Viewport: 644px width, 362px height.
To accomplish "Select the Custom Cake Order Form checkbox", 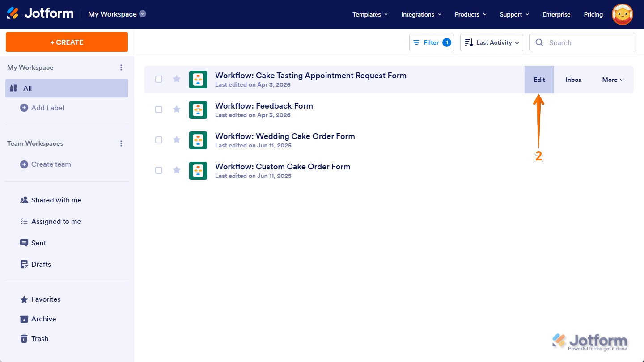I will 159,170.
